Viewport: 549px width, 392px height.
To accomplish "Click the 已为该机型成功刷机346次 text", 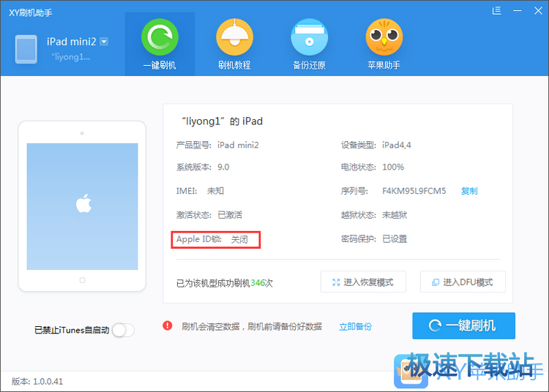I will coord(225,283).
